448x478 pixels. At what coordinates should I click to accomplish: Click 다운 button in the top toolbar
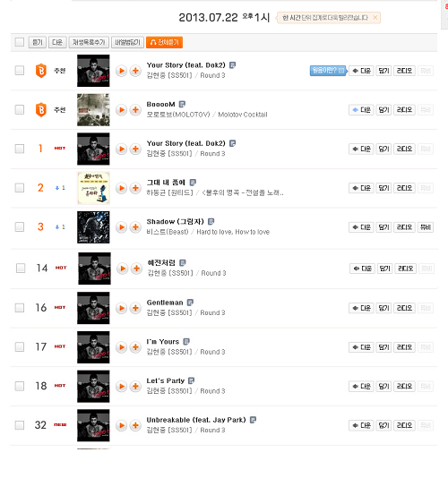pos(57,42)
